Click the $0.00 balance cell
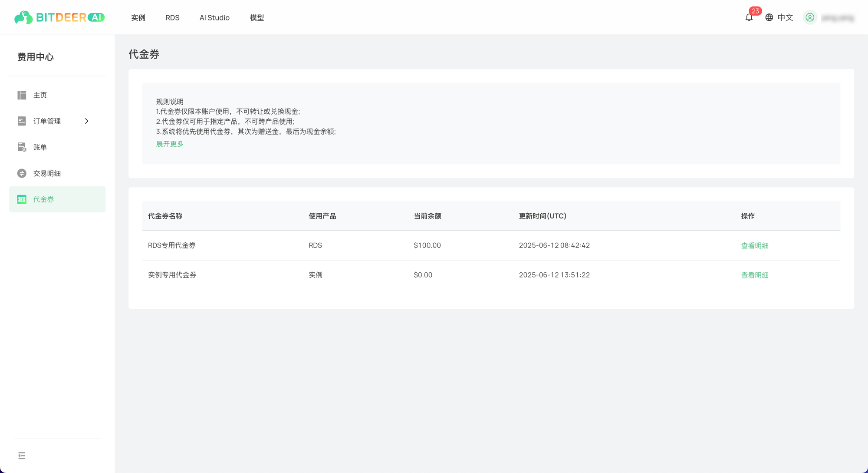 (423, 275)
